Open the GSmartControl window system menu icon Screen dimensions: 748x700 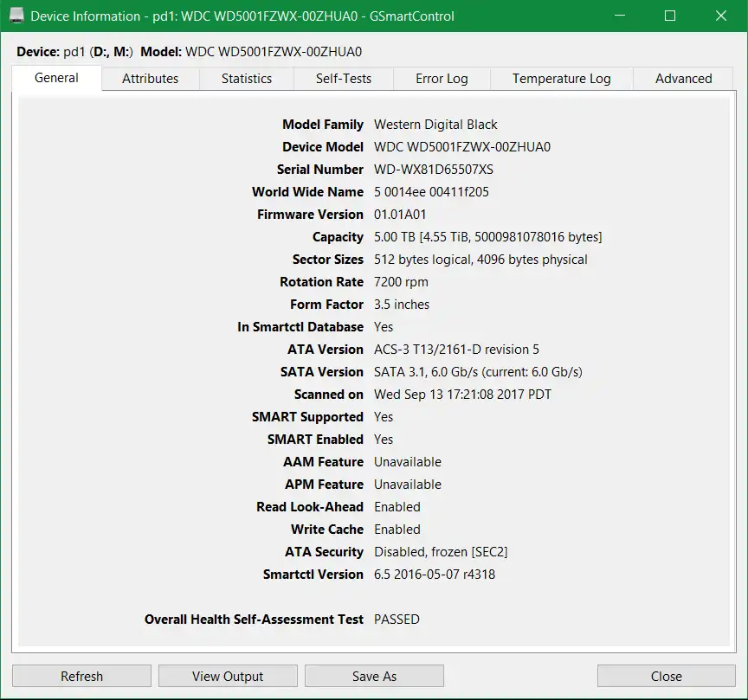tap(19, 16)
